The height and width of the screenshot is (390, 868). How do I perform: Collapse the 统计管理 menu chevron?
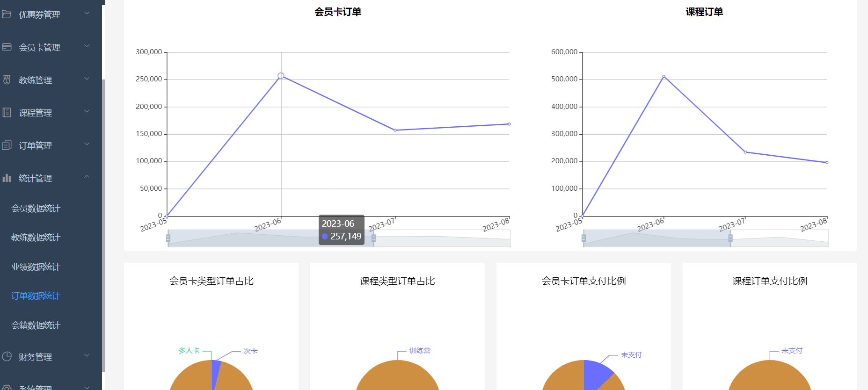(87, 177)
